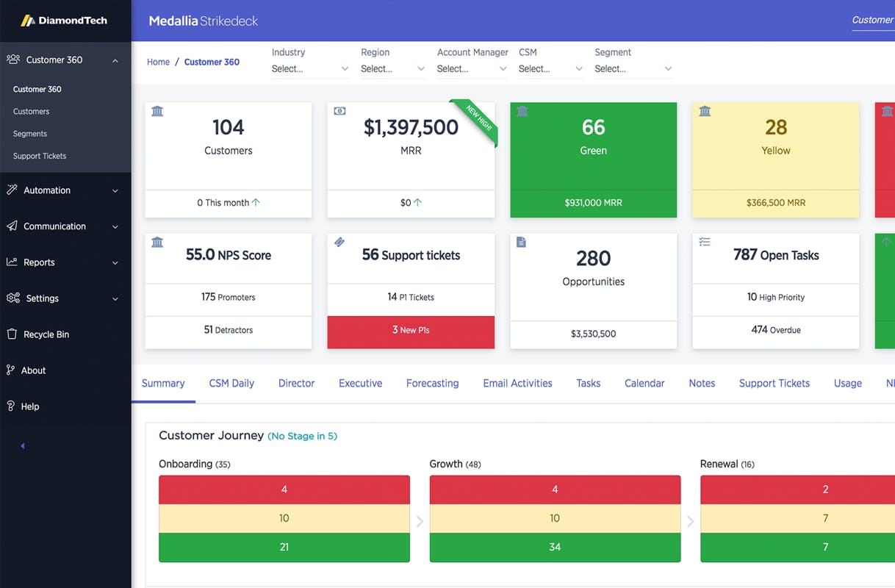Screen dimensions: 895x588
Task: Expand the Communication menu chevron
Action: 115,226
